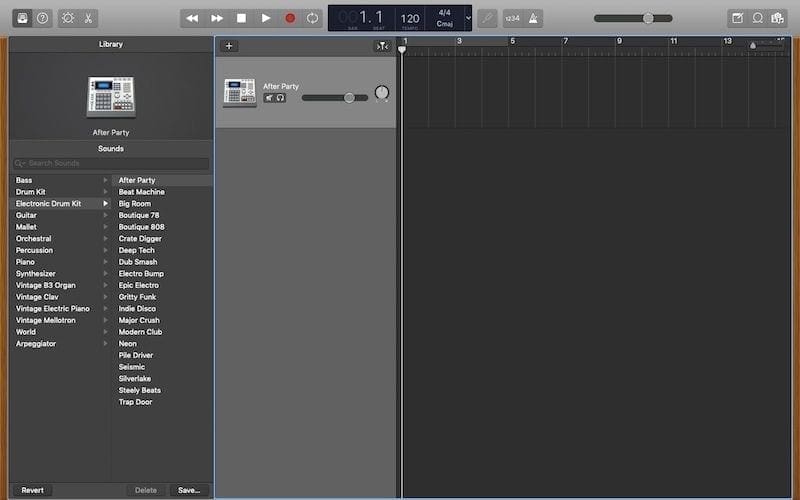Adjust the master volume slider

click(633, 18)
